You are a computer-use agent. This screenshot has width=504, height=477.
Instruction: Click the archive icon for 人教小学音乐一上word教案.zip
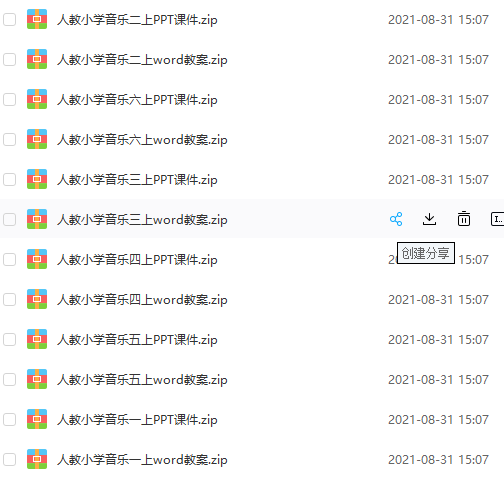pos(37,459)
